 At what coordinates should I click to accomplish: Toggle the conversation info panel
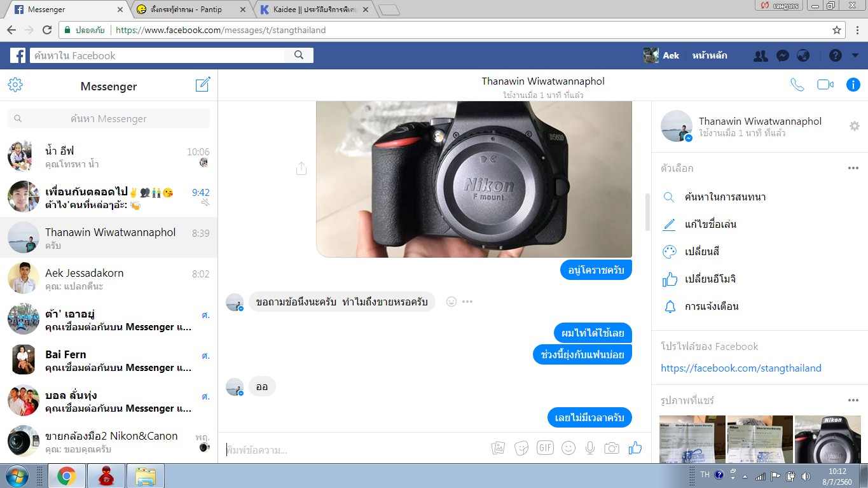pyautogui.click(x=853, y=85)
